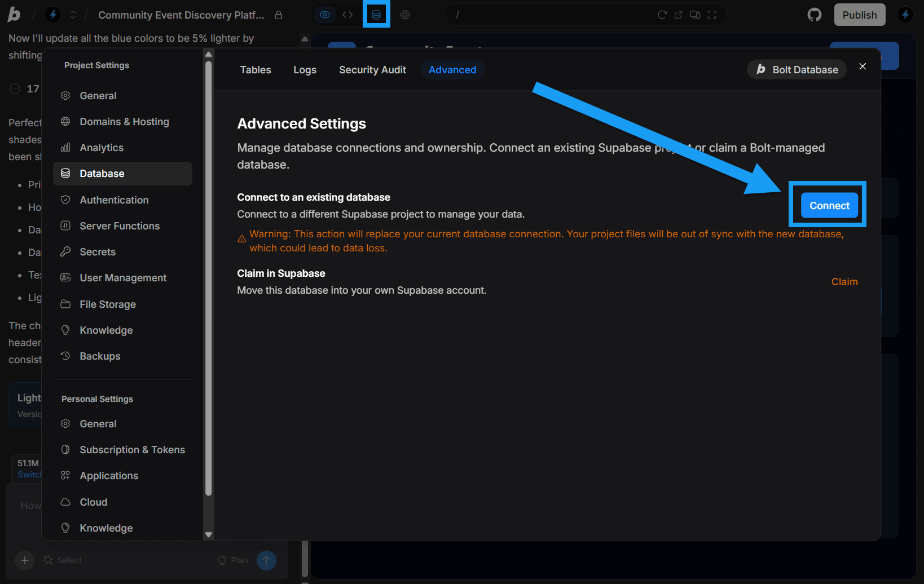Click the Connect button
This screenshot has width=924, height=584.
coord(829,205)
